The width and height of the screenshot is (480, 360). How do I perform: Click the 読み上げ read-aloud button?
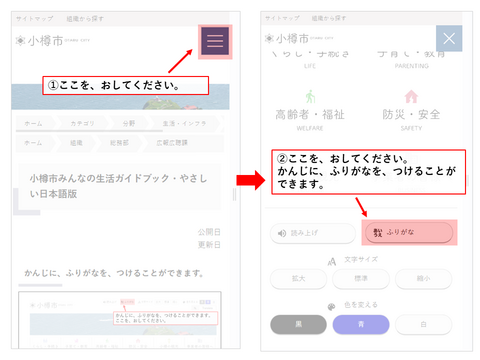313,233
